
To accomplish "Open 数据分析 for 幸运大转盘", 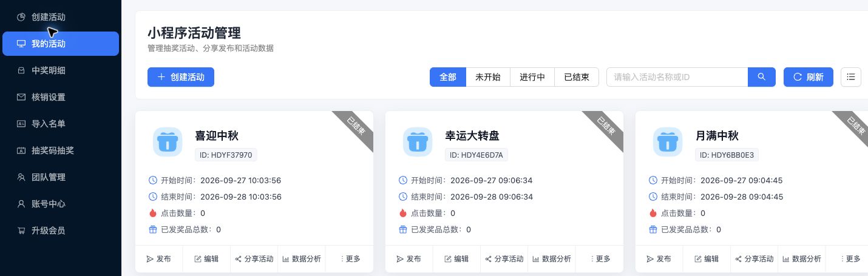I will [x=552, y=258].
